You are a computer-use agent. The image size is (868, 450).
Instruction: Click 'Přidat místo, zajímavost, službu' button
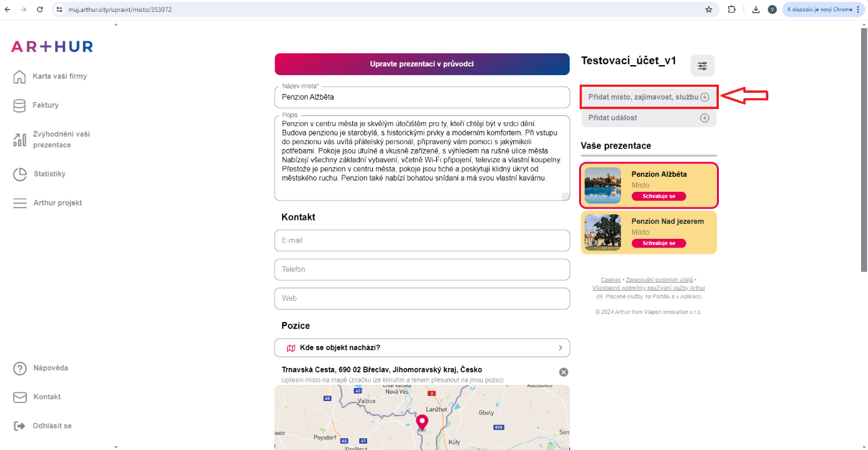(x=648, y=97)
